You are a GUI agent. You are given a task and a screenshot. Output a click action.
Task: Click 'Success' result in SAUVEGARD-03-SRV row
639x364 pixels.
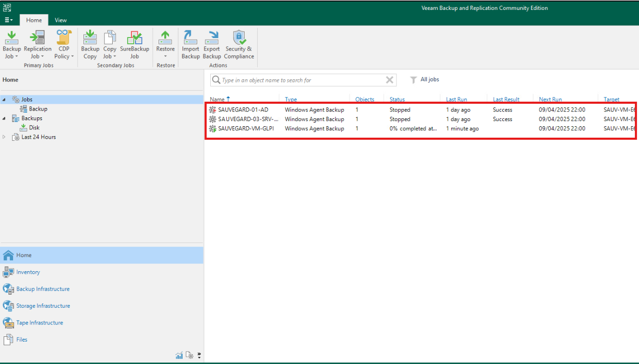pyautogui.click(x=503, y=119)
